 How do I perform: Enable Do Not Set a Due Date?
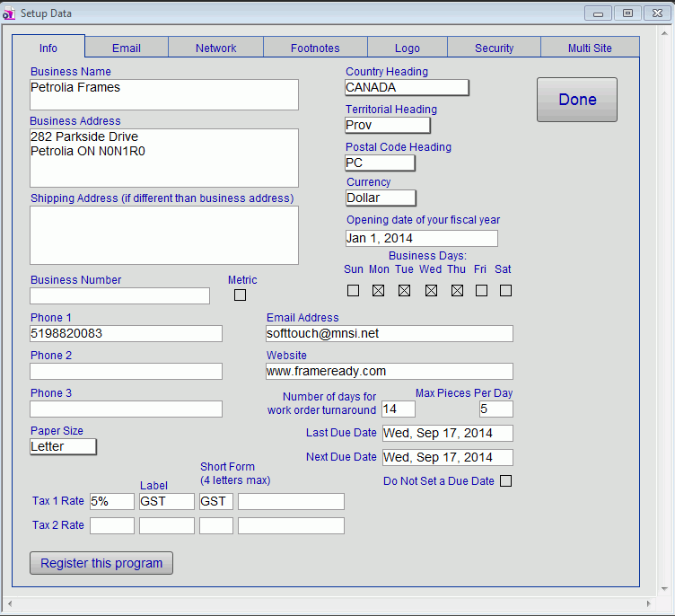(505, 480)
